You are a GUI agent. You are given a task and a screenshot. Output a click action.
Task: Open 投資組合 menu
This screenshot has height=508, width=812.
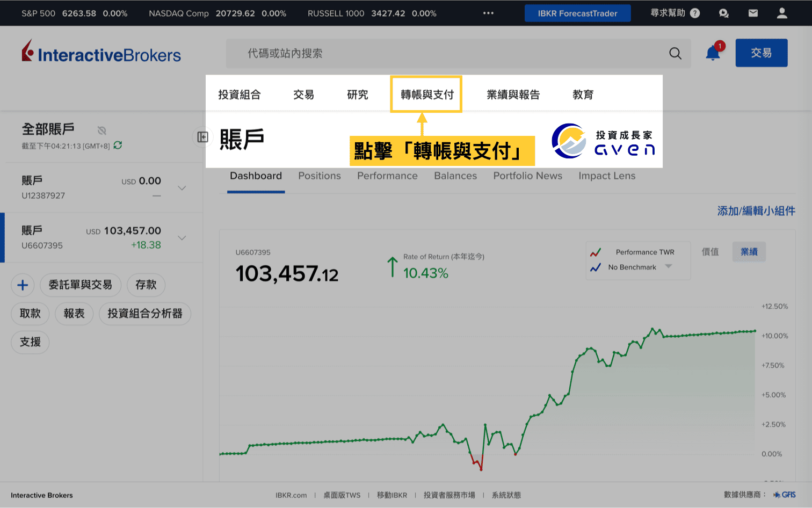point(240,95)
